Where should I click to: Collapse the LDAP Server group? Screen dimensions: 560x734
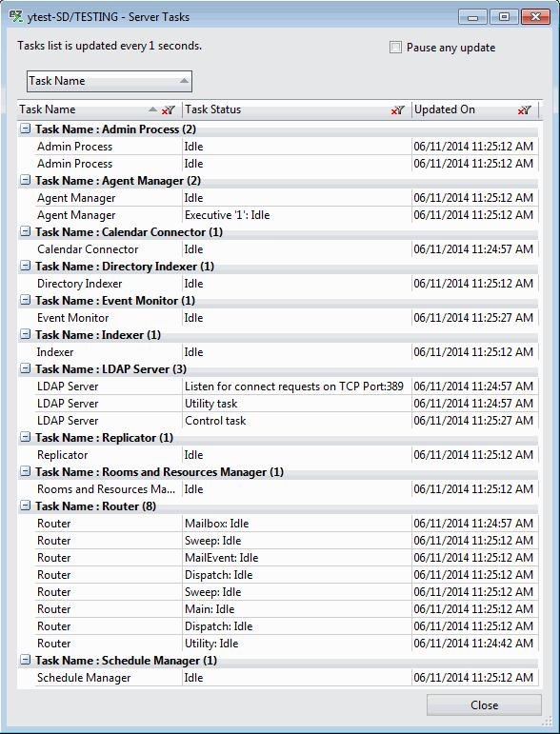pos(26,368)
